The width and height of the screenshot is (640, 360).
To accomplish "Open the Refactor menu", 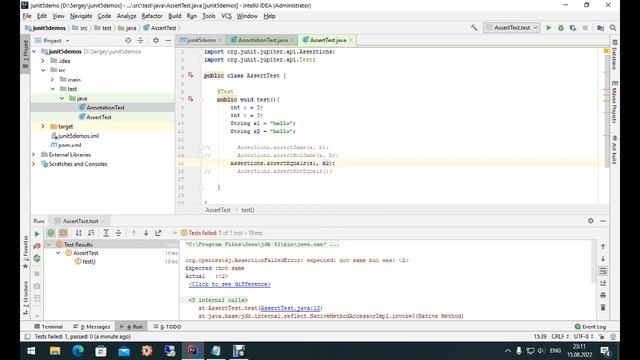I will (x=152, y=16).
